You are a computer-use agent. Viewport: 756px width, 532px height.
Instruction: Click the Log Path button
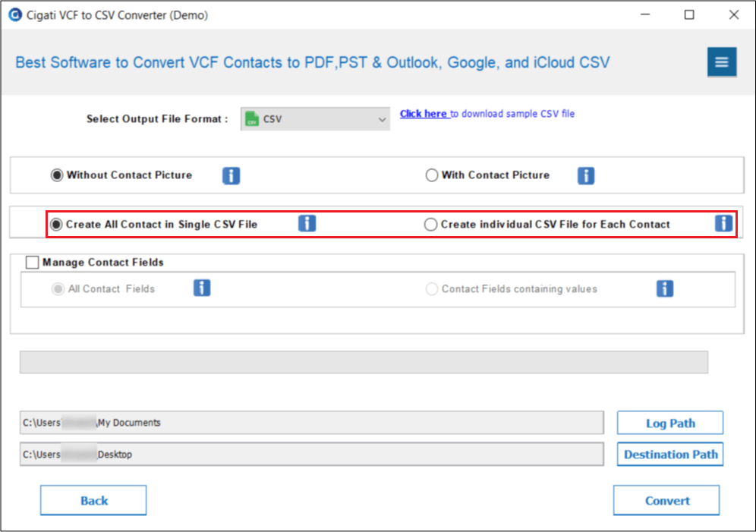click(x=670, y=423)
